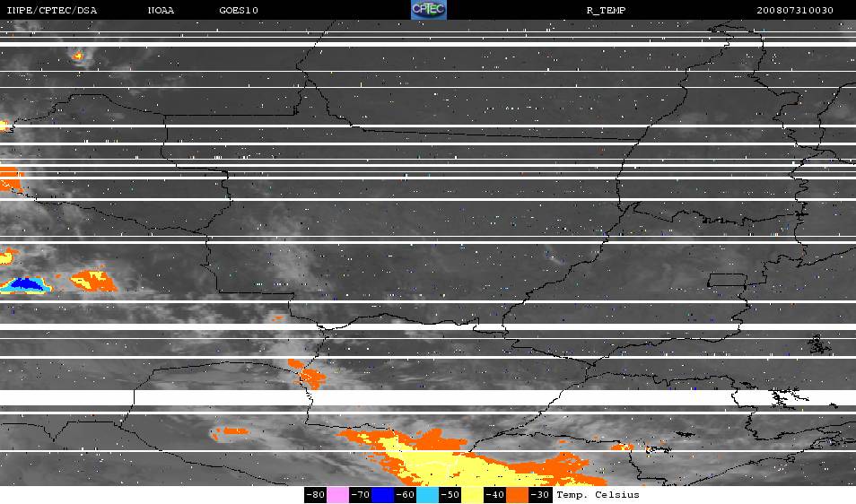The width and height of the screenshot is (856, 504).
Task: Click the rectangular district boundary on map
Action: 727,280
